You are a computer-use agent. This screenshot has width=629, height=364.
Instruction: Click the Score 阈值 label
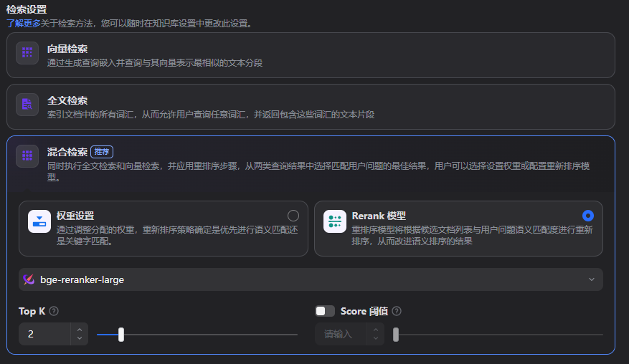(x=364, y=311)
